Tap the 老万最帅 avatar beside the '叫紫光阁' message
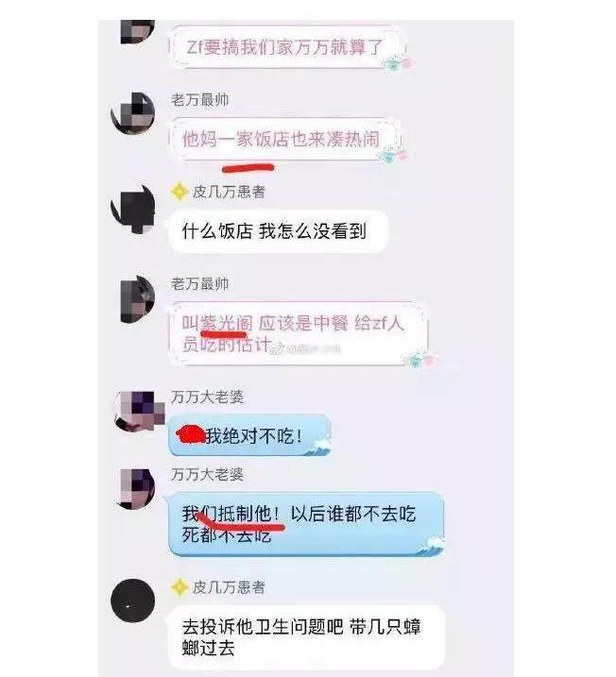Screen dimensions: 616x677 (136, 299)
